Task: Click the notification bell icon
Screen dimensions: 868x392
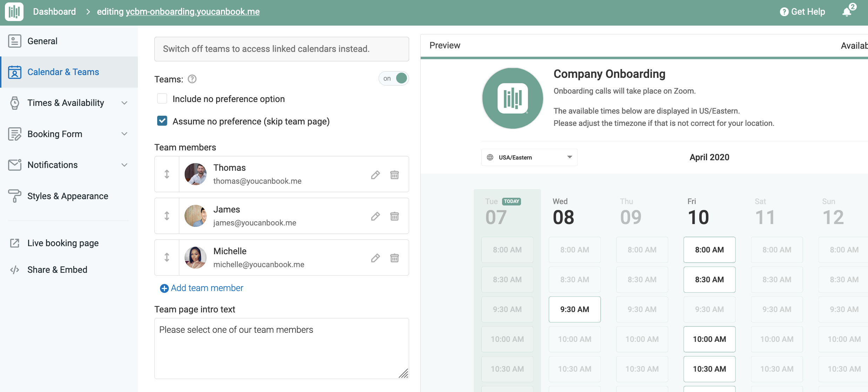Action: pos(847,12)
